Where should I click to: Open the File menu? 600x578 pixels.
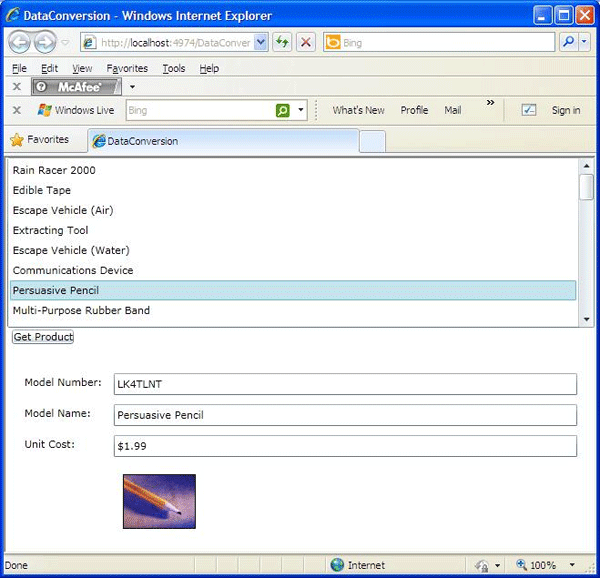click(x=19, y=68)
